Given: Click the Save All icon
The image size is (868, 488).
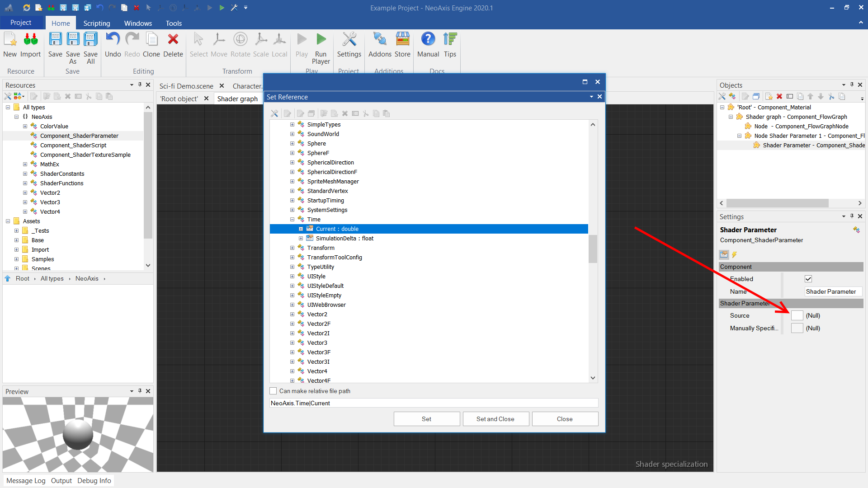Looking at the screenshot, I should coord(90,40).
